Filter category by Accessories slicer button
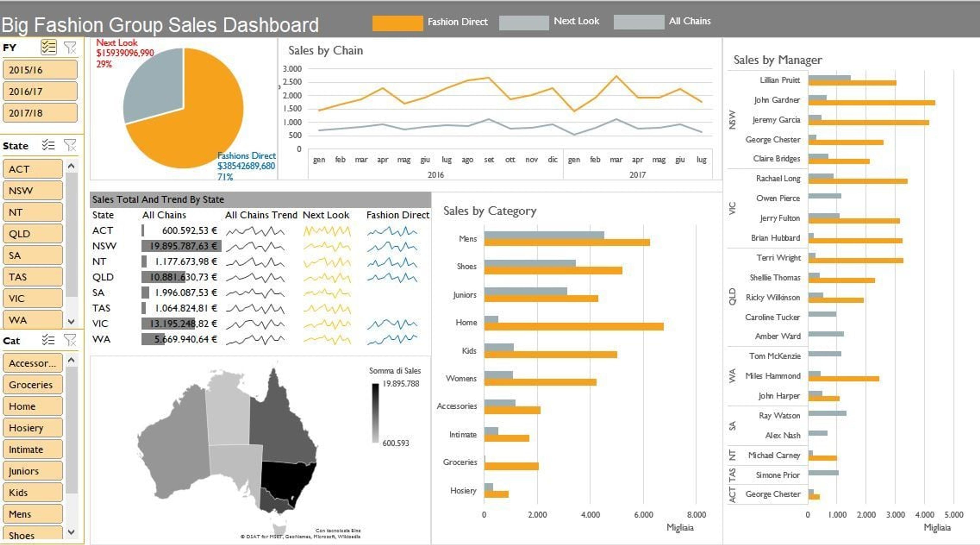The width and height of the screenshot is (980, 545). (x=33, y=363)
